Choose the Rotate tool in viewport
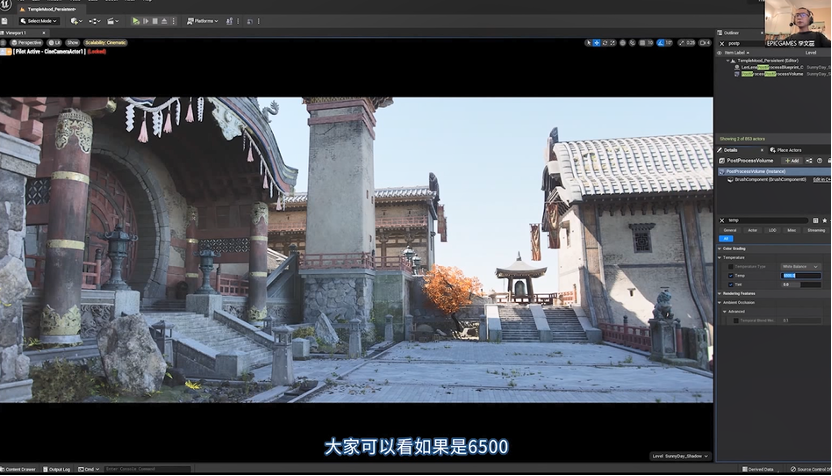Screen dimensions: 832x476 (605, 42)
